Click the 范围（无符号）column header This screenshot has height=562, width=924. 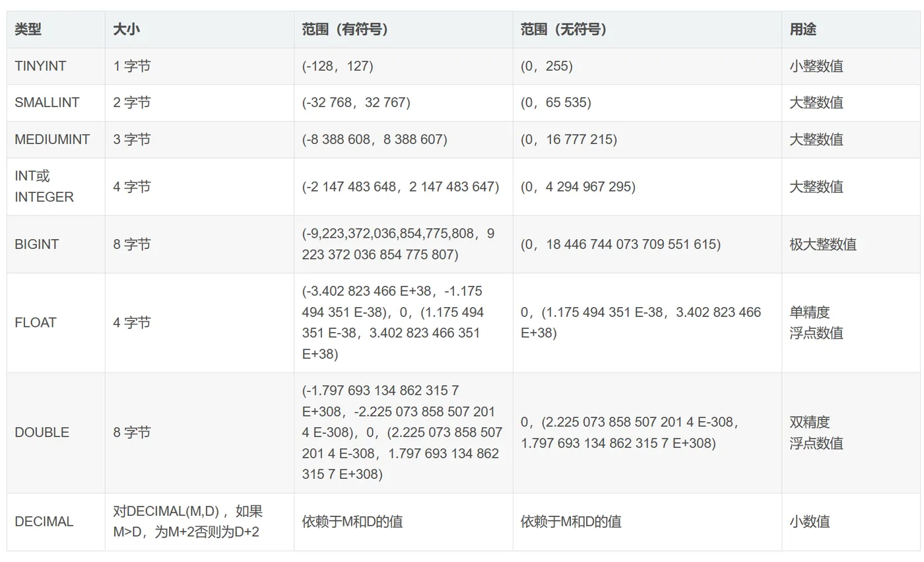click(x=564, y=30)
